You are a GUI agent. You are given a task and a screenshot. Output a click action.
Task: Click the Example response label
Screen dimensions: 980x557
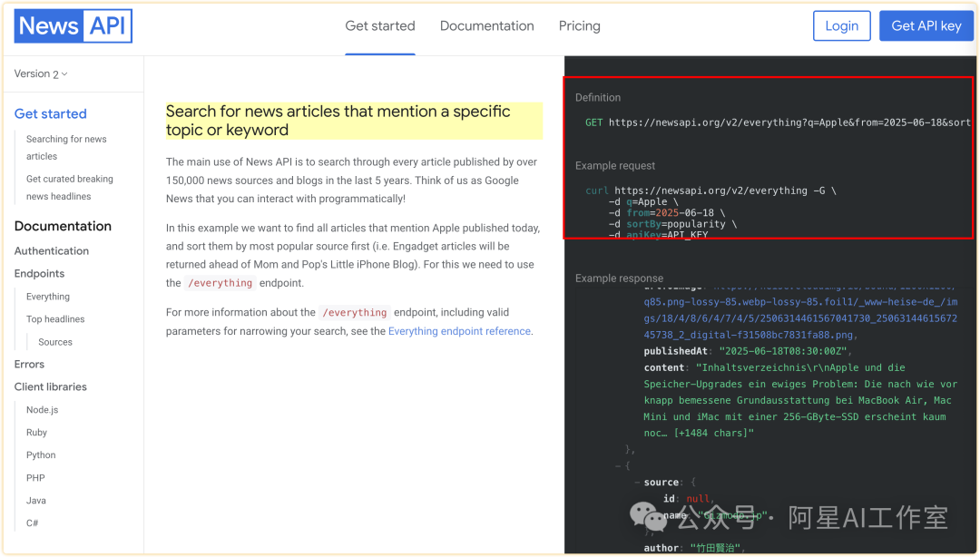[x=619, y=278]
